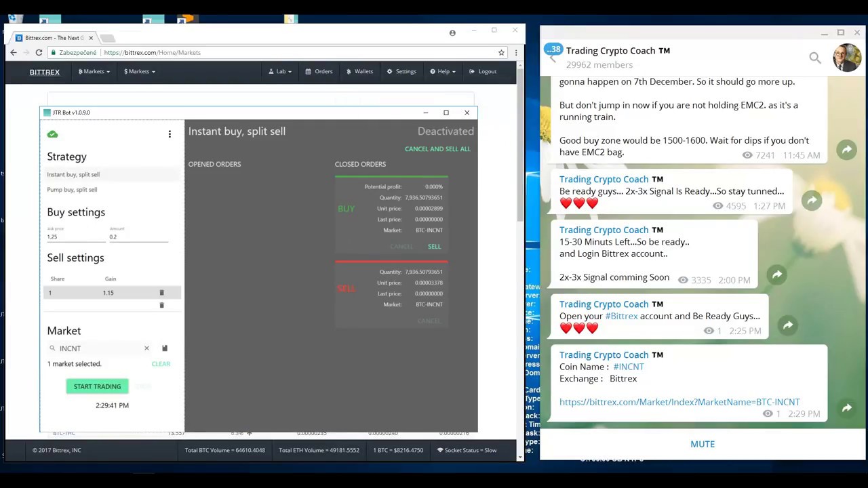The image size is (868, 488).
Task: Click the Share value 1 in sell settings
Action: (50, 293)
